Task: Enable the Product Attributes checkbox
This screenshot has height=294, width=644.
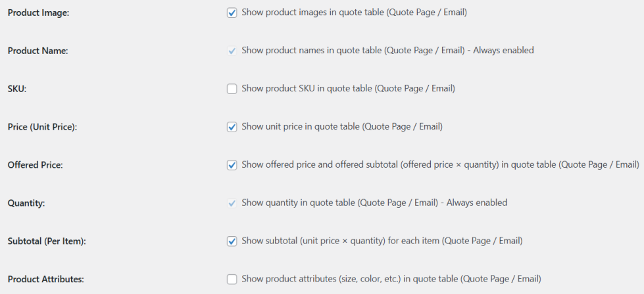Action: (232, 280)
